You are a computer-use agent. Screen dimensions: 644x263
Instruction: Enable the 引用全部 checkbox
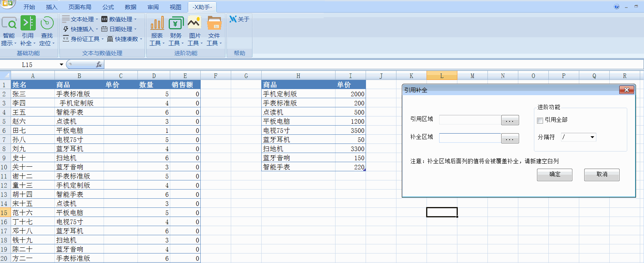point(540,120)
